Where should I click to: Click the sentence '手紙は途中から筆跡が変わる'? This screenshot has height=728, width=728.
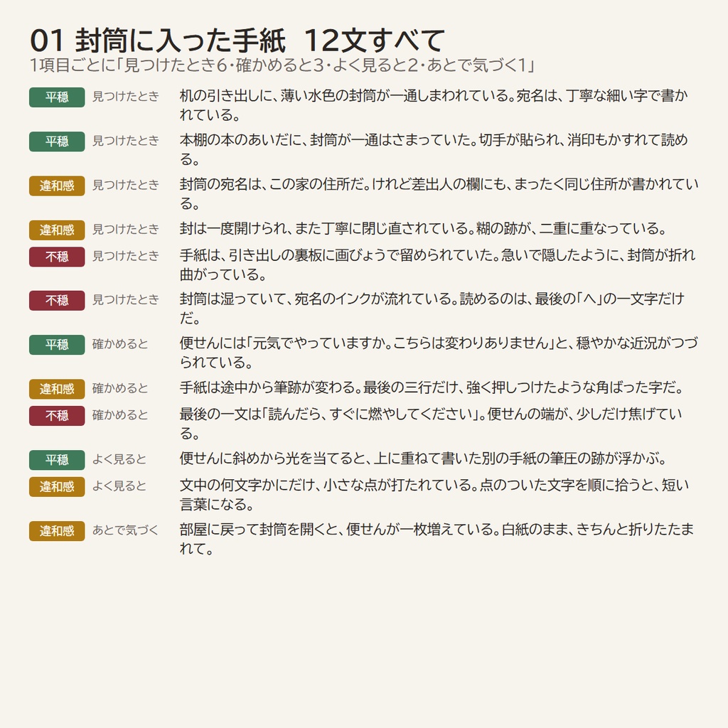432,387
